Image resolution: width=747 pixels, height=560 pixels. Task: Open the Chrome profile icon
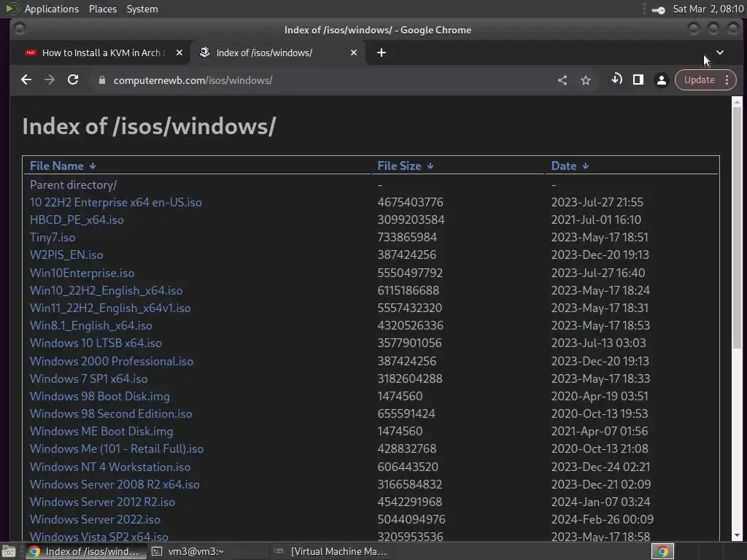pos(662,80)
